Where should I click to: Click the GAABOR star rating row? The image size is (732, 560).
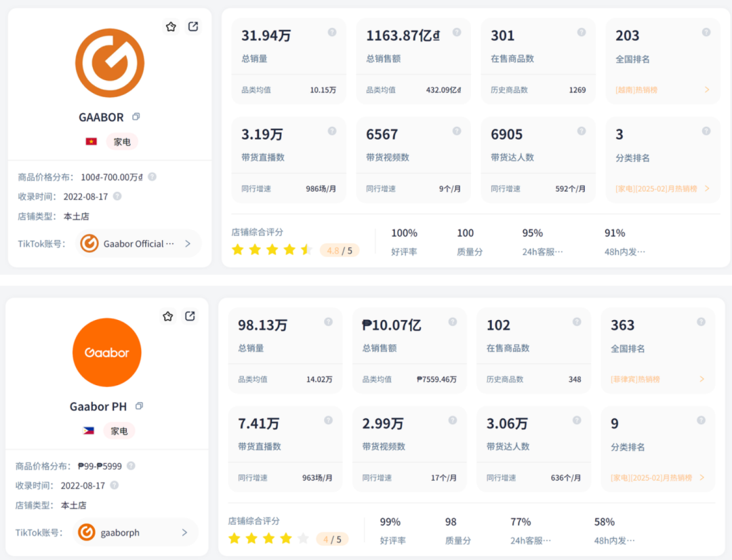point(272,250)
